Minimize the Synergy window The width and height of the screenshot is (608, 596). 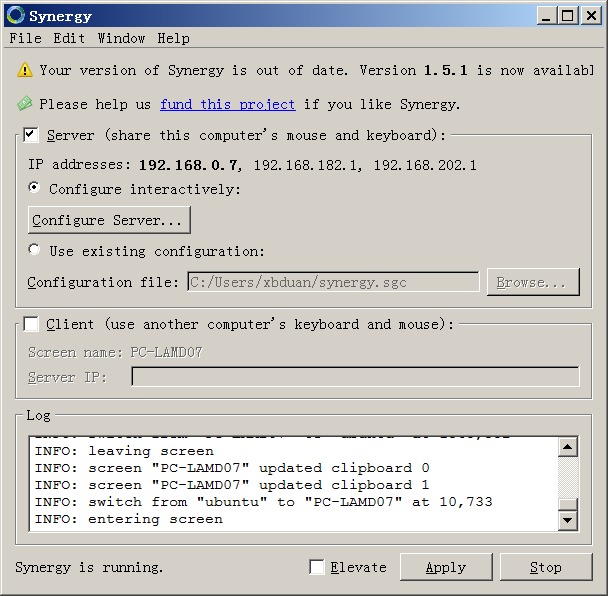[x=546, y=16]
